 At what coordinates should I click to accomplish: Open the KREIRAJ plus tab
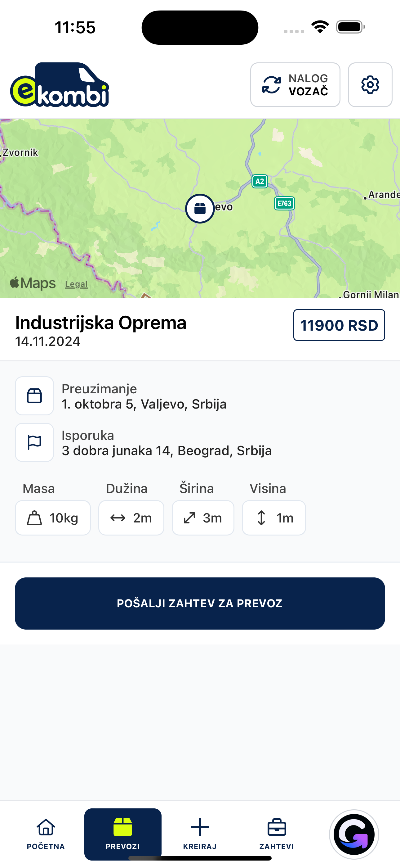[x=200, y=834]
